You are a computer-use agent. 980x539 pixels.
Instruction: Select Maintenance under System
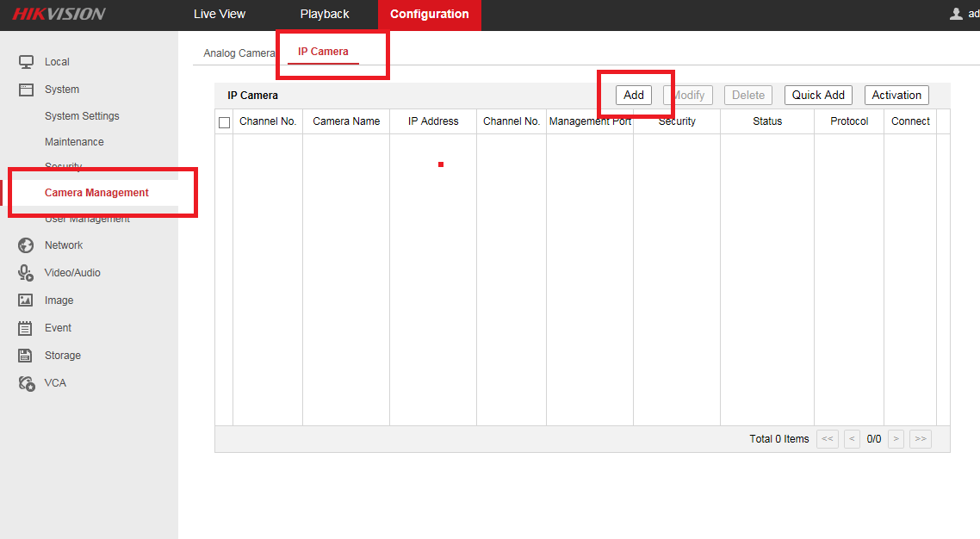click(x=74, y=142)
